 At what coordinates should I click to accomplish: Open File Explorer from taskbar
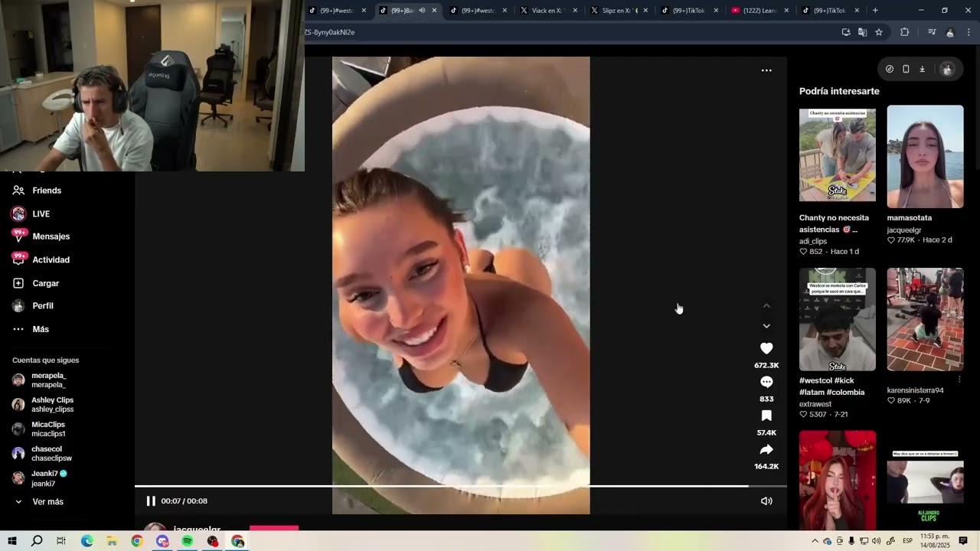pyautogui.click(x=112, y=541)
